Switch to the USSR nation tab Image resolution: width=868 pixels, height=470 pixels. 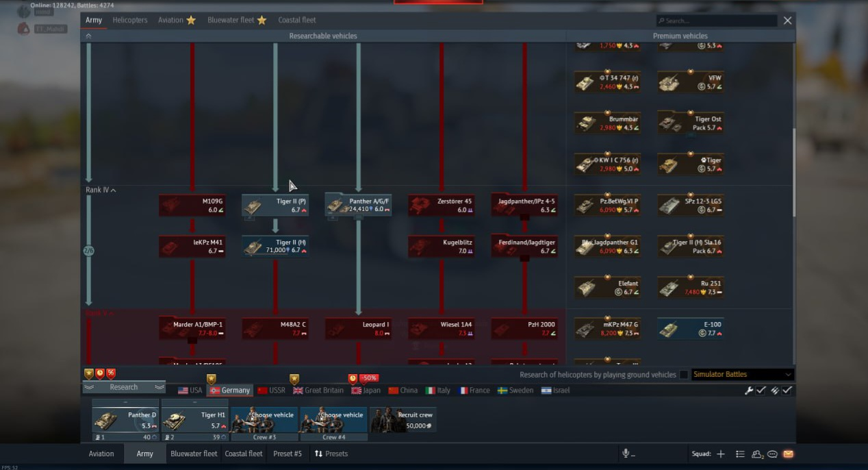click(271, 391)
